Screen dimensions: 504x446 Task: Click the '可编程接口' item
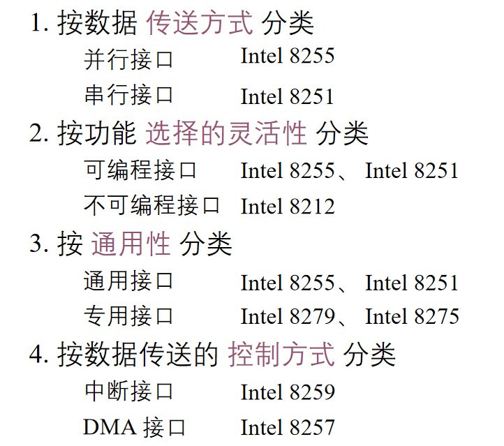point(140,170)
